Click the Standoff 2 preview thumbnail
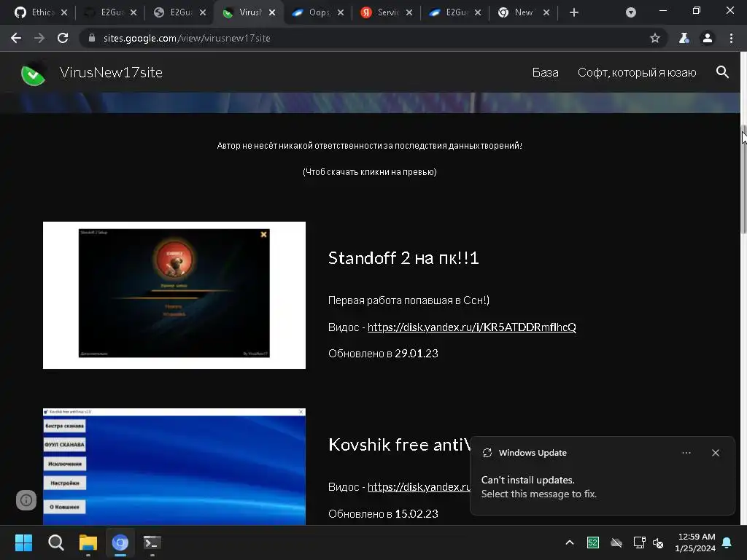Viewport: 747px width, 560px height. (x=174, y=295)
